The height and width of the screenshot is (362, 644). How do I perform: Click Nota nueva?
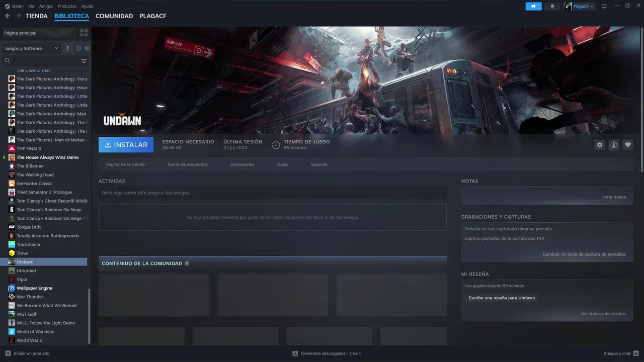[614, 197]
